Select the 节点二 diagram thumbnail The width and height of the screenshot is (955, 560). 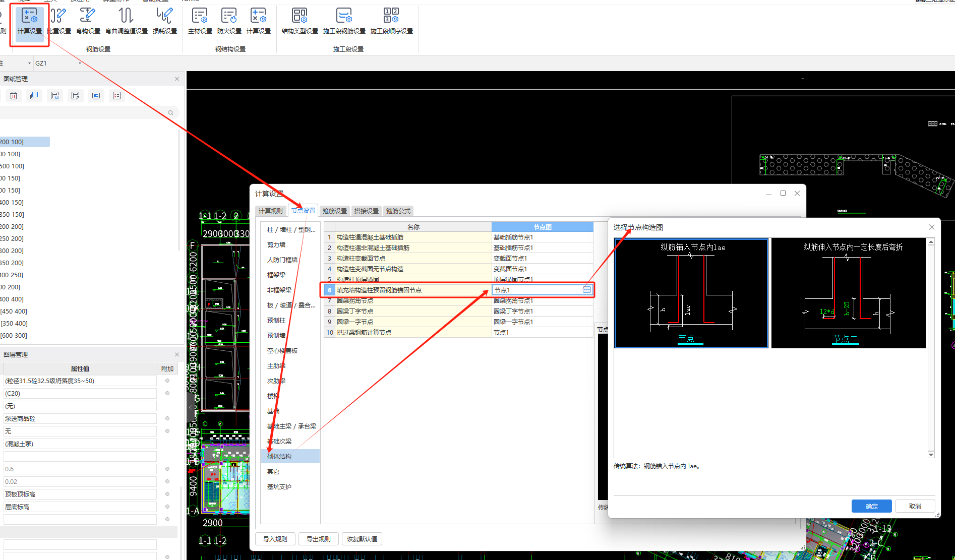click(849, 293)
